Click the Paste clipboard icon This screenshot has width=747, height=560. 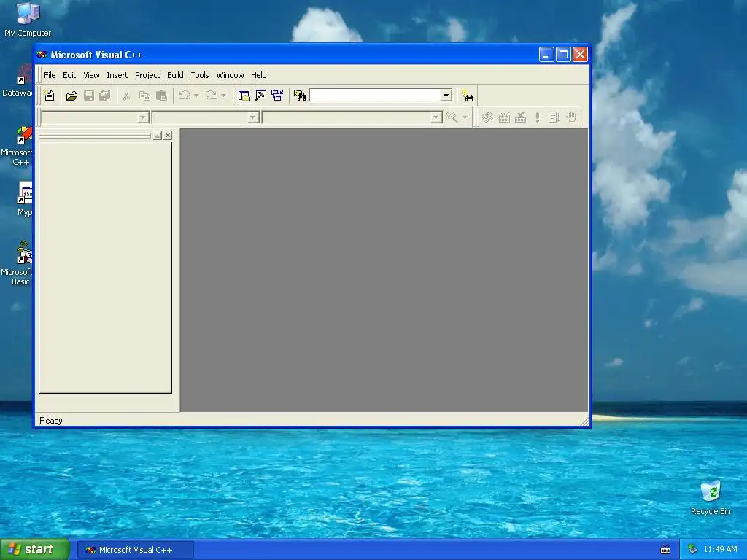tap(161, 96)
